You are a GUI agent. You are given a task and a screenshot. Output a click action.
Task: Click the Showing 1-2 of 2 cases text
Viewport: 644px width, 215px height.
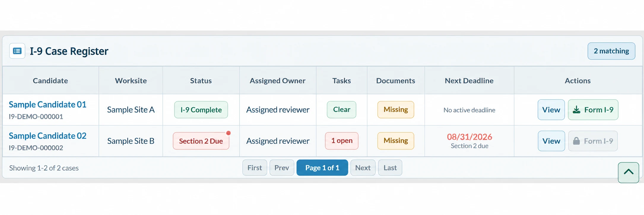[x=44, y=168]
